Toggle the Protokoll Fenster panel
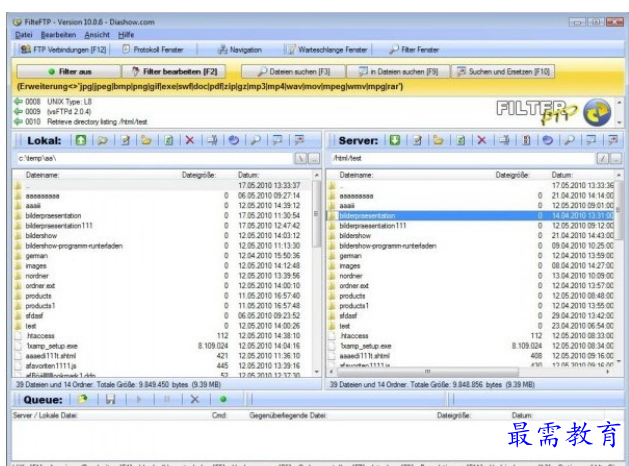629x466 pixels. point(154,48)
